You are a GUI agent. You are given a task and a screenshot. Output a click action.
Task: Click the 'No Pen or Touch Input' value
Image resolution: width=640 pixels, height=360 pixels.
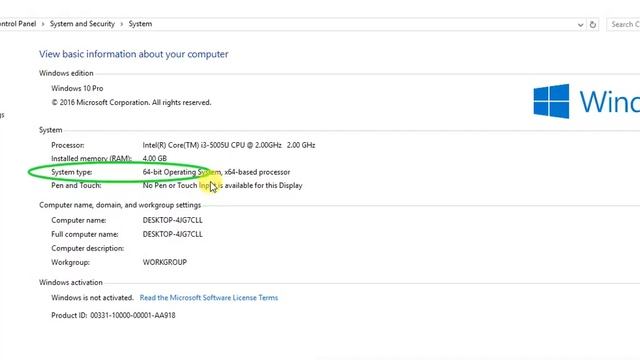(x=222, y=185)
